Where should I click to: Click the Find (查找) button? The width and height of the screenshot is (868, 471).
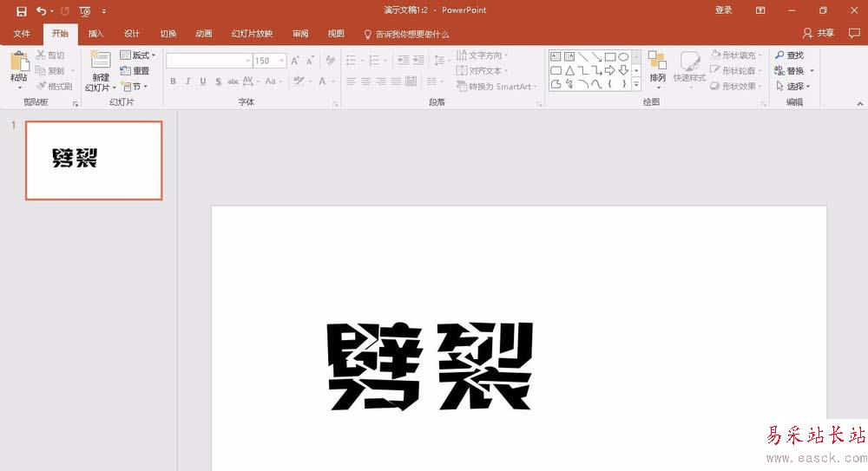789,56
